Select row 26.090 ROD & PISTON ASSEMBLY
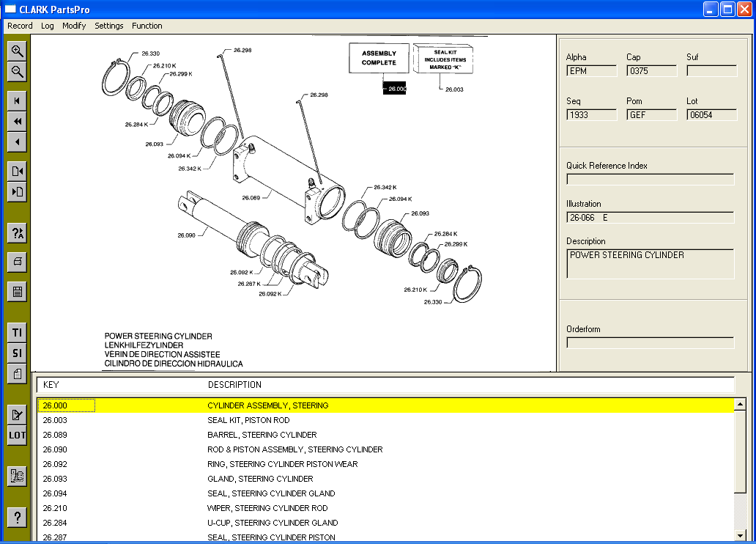The image size is (756, 544). click(x=386, y=449)
